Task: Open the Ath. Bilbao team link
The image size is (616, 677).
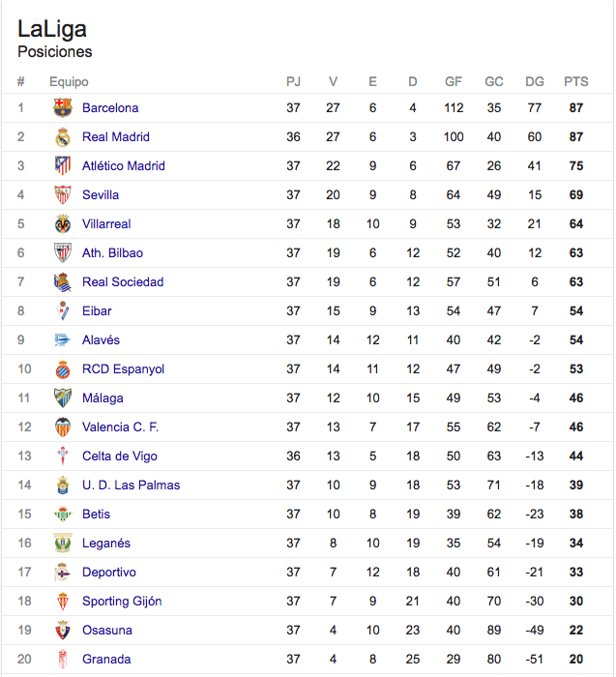Action: click(113, 252)
